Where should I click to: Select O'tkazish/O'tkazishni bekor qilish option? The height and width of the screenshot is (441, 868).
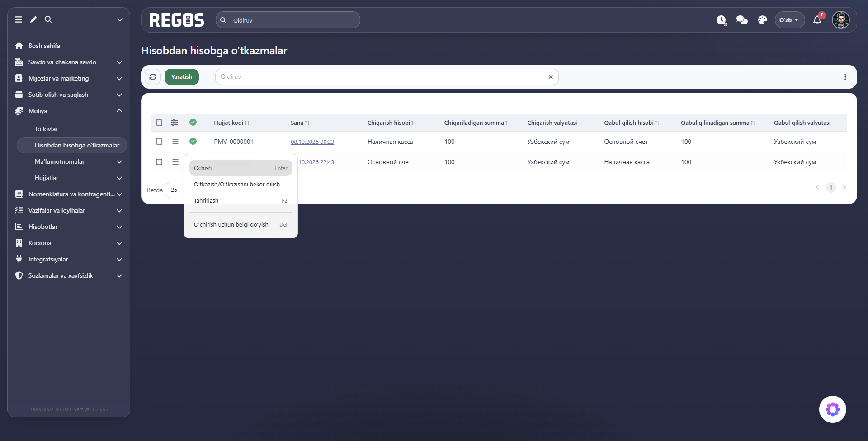[241, 184]
